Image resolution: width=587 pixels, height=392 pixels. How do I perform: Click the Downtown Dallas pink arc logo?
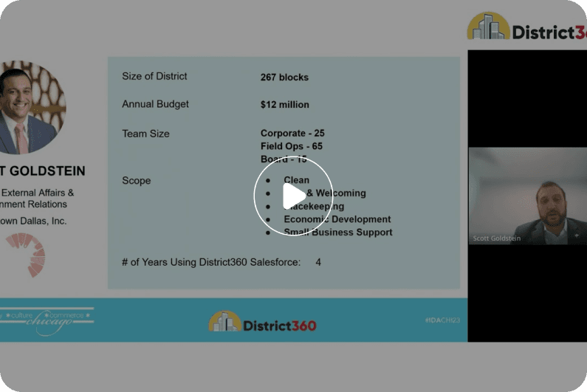[x=26, y=255]
